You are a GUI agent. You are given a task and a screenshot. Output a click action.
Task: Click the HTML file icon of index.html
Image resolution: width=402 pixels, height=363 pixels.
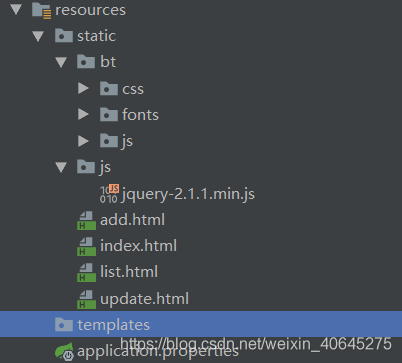pos(86,246)
